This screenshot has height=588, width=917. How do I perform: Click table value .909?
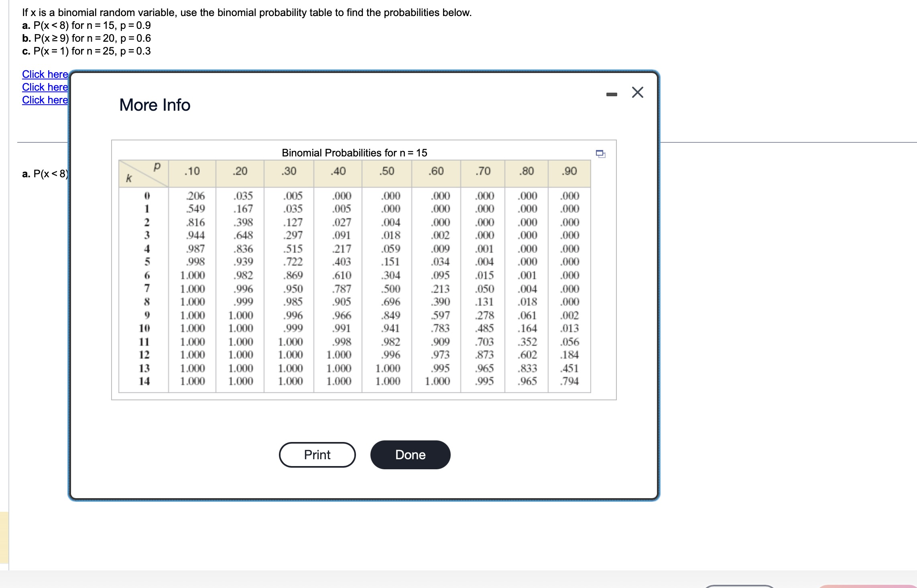pos(440,342)
